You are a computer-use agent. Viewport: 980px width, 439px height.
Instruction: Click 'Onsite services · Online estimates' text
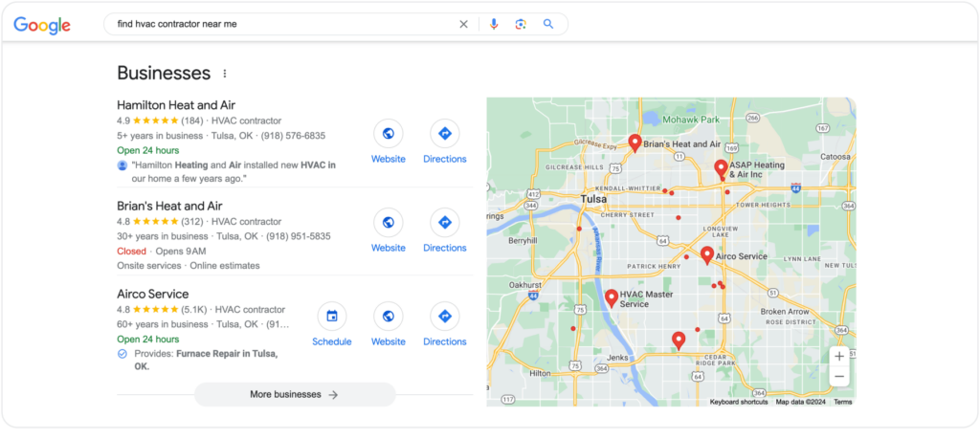[189, 265]
